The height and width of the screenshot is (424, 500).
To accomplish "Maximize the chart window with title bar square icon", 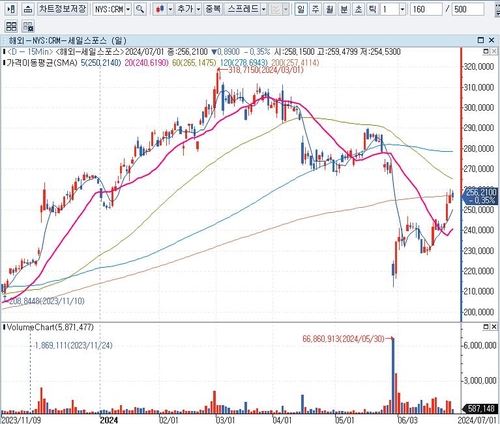I will click(480, 40).
